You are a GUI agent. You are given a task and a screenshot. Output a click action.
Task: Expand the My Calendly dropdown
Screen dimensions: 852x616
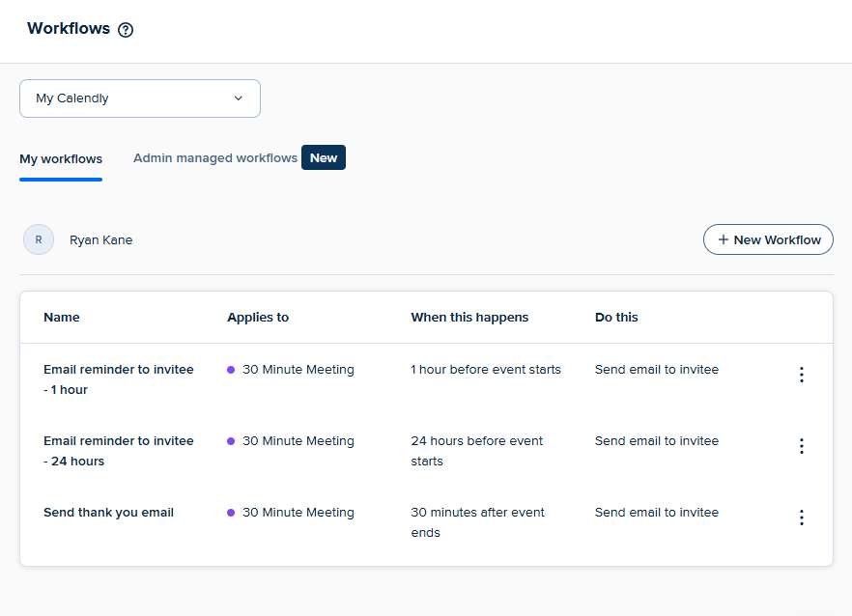coord(140,98)
